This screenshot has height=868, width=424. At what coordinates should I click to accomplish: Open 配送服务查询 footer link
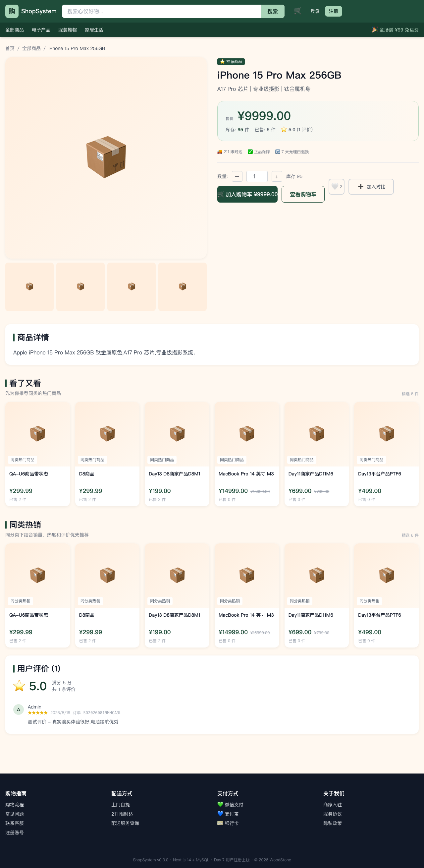[x=125, y=823]
